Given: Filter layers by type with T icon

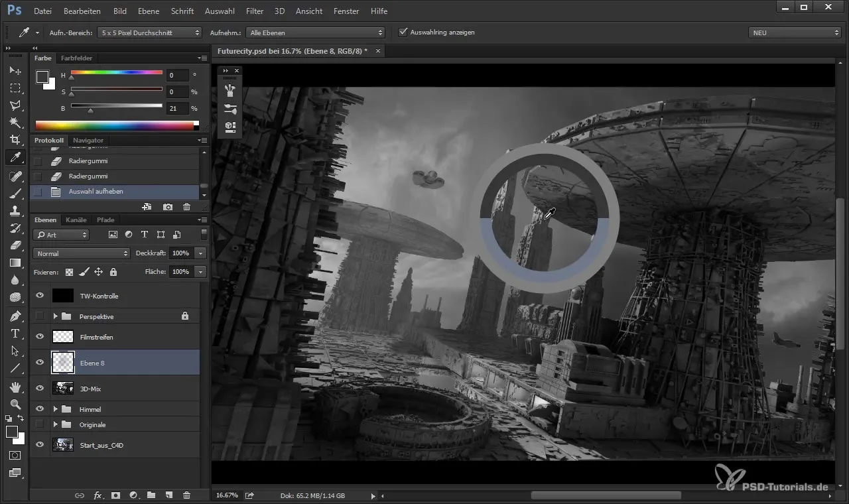Looking at the screenshot, I should pos(145,235).
